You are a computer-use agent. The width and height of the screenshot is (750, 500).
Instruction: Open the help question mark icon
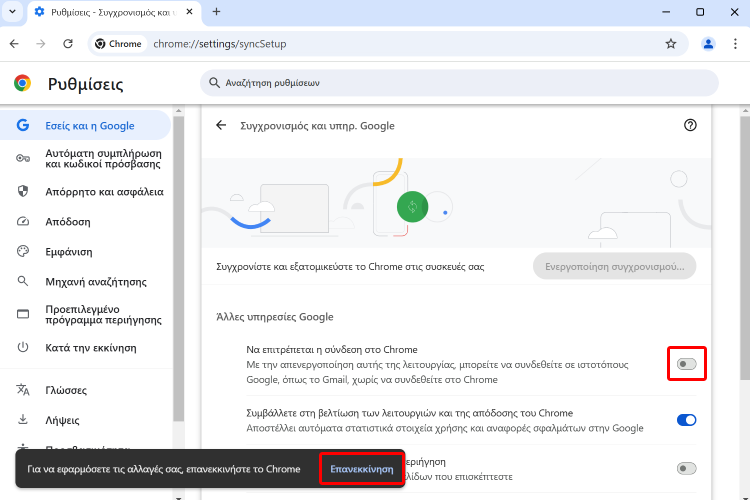point(690,125)
